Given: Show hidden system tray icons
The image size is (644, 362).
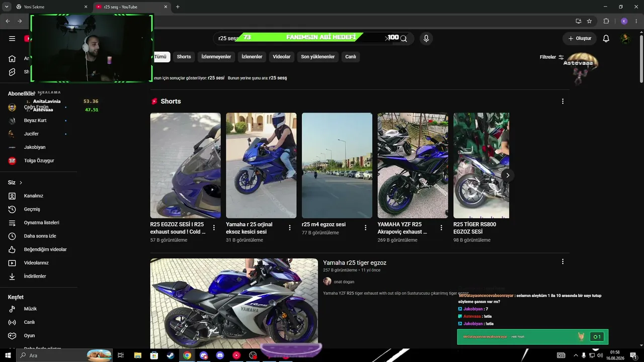Looking at the screenshot, I should [x=576, y=355].
